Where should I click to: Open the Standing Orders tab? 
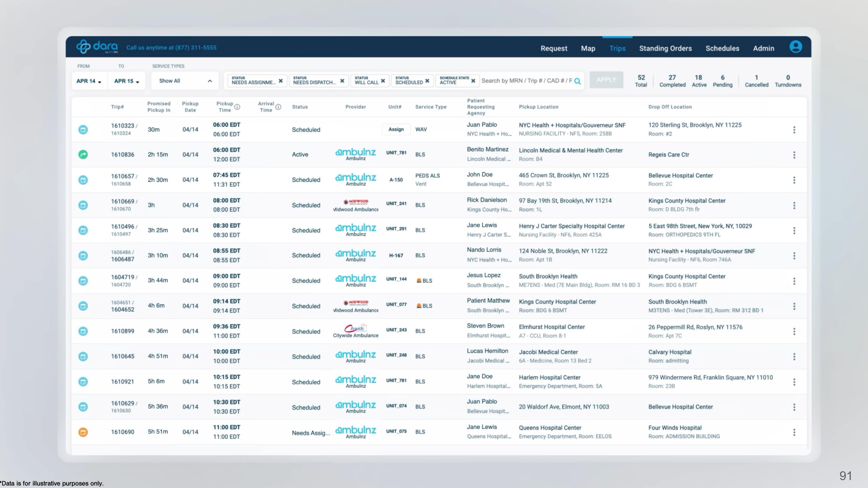[x=666, y=48]
